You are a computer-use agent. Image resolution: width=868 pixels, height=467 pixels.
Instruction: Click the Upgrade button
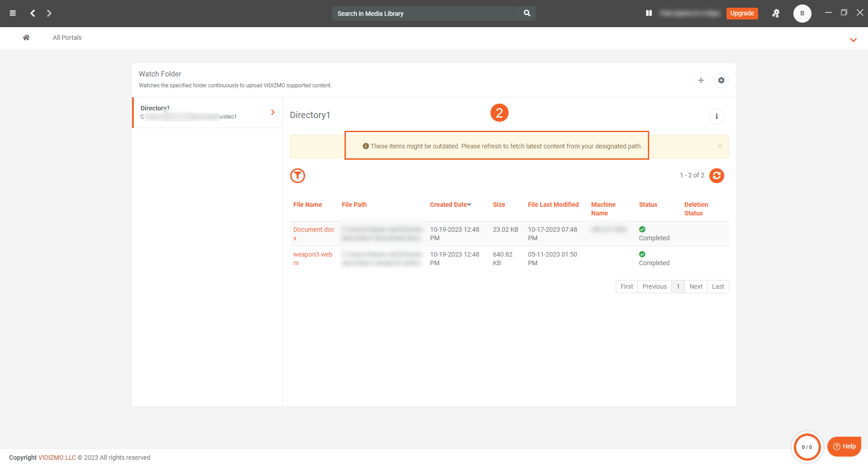tap(742, 13)
